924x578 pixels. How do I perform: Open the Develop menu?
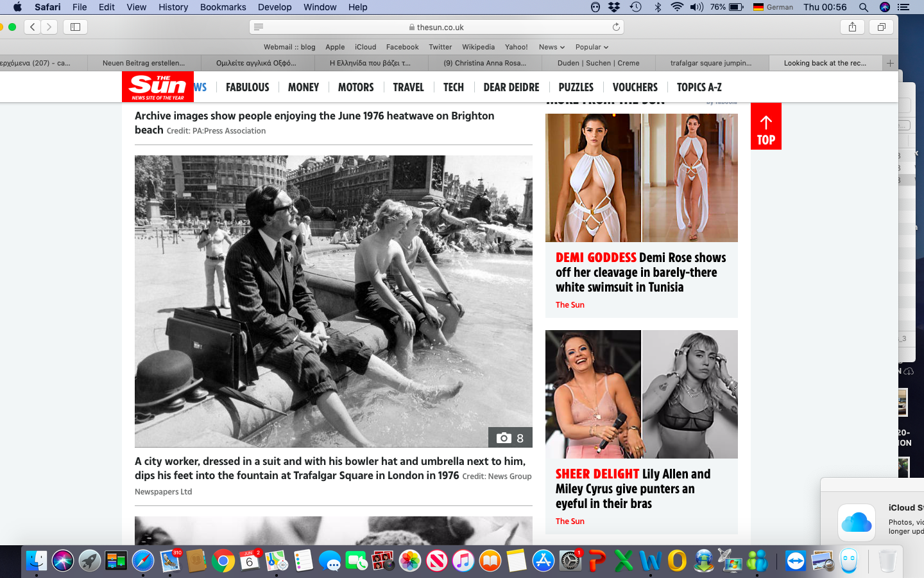275,7
